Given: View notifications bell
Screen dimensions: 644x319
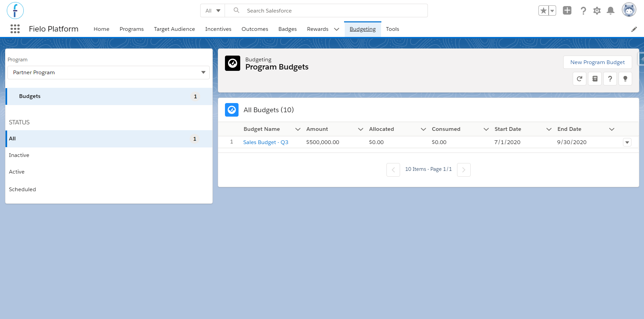Looking at the screenshot, I should click(611, 11).
